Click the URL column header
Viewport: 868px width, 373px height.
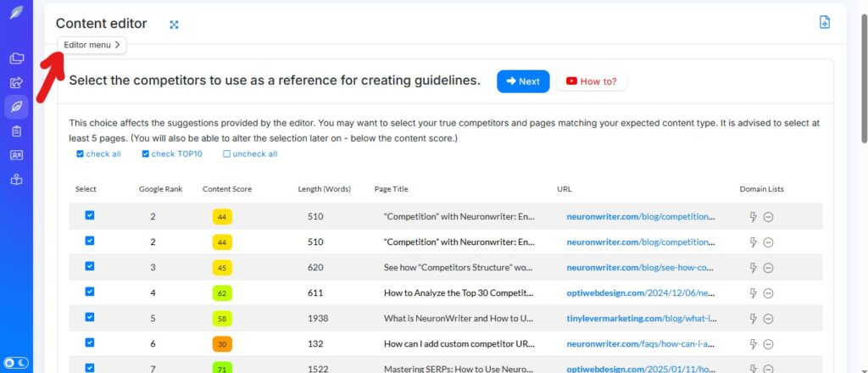[564, 189]
